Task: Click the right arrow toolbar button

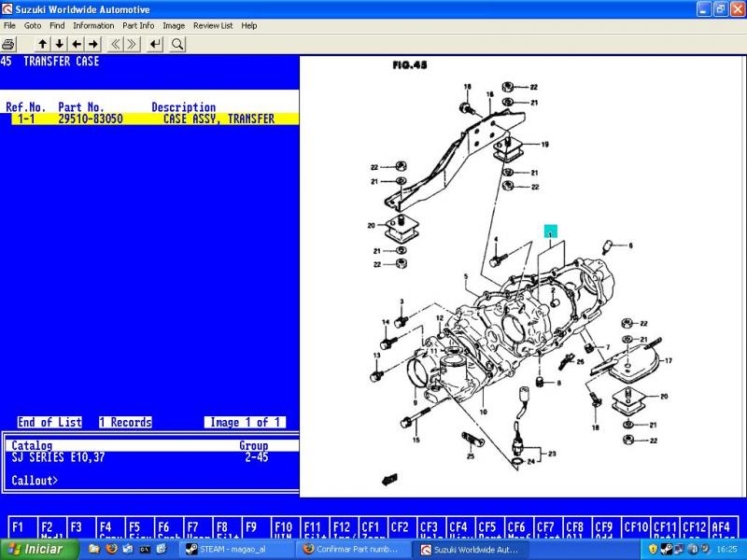Action: click(x=94, y=44)
